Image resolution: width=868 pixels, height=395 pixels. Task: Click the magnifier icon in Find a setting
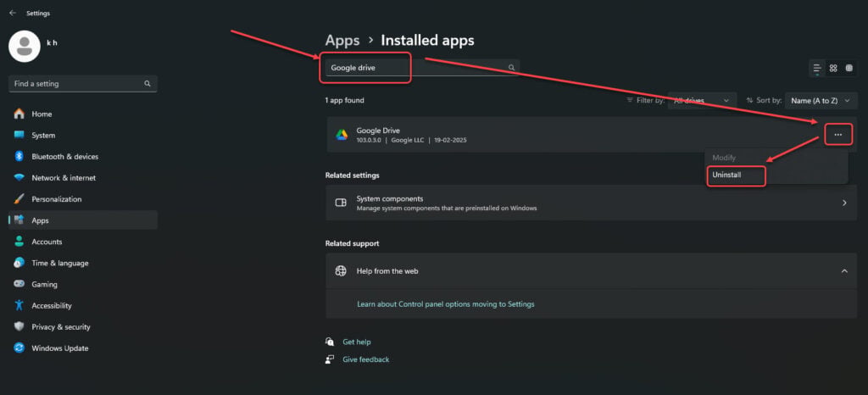point(147,84)
